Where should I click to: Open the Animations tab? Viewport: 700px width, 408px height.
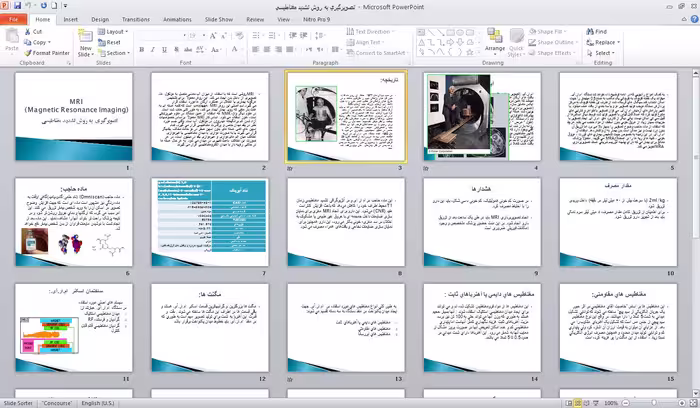tap(177, 20)
